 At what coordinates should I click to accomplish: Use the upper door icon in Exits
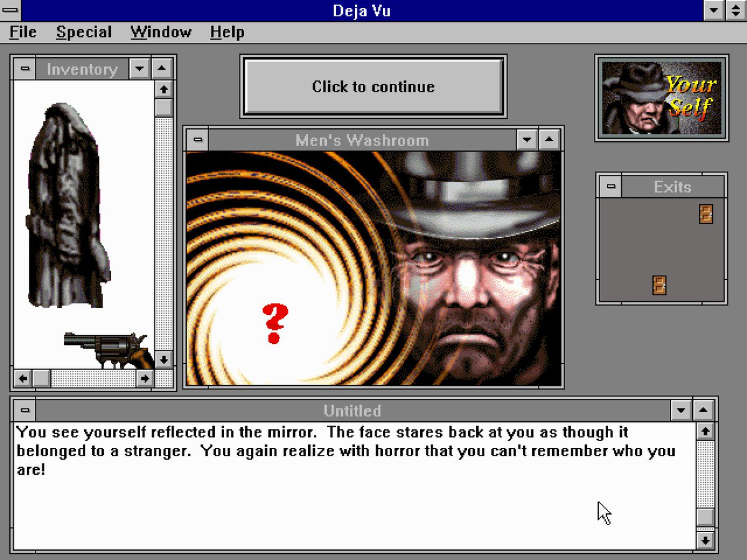tap(705, 213)
